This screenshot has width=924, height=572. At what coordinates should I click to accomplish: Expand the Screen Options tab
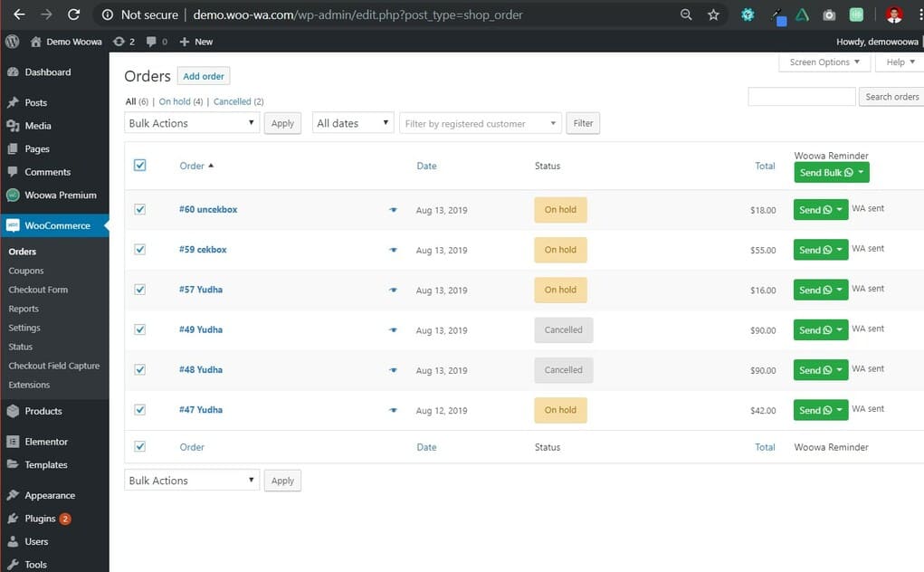[x=824, y=62]
